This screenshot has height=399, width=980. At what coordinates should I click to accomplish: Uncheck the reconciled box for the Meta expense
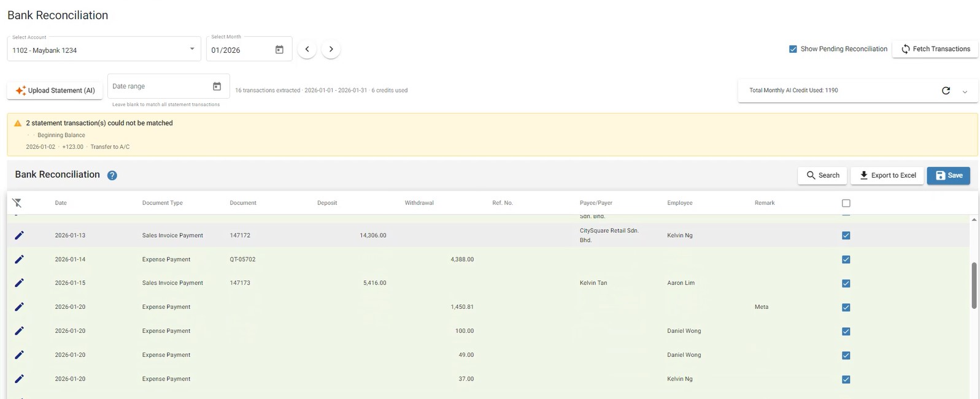tap(846, 307)
